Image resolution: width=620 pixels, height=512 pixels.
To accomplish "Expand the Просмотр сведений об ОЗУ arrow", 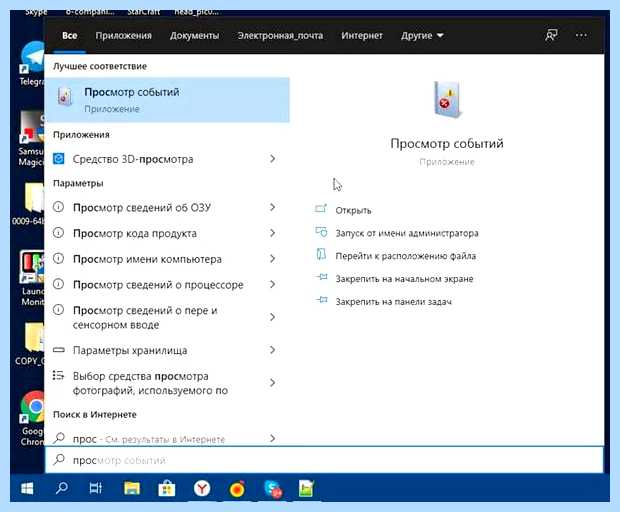I will coord(272,207).
